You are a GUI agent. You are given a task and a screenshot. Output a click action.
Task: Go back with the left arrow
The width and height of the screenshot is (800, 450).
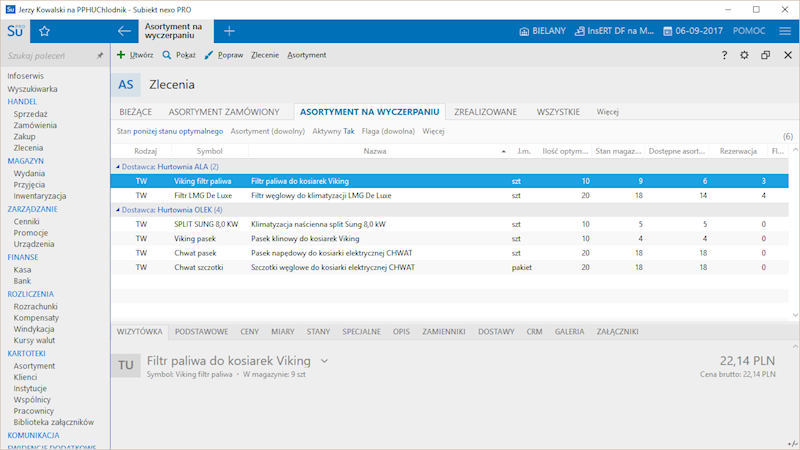(x=124, y=31)
